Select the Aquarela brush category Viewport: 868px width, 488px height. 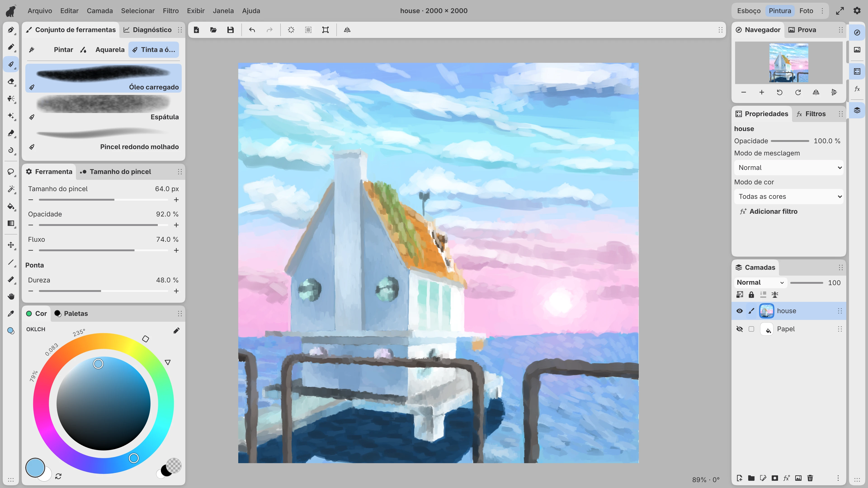tap(102, 50)
